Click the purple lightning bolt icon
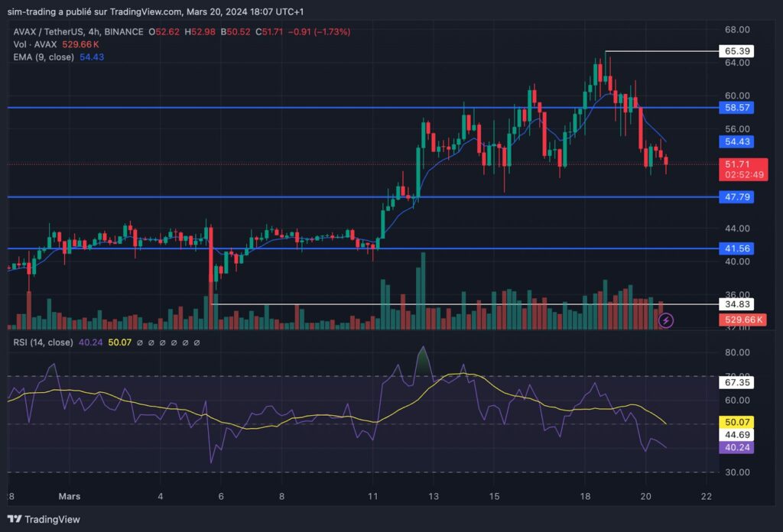 (x=666, y=320)
